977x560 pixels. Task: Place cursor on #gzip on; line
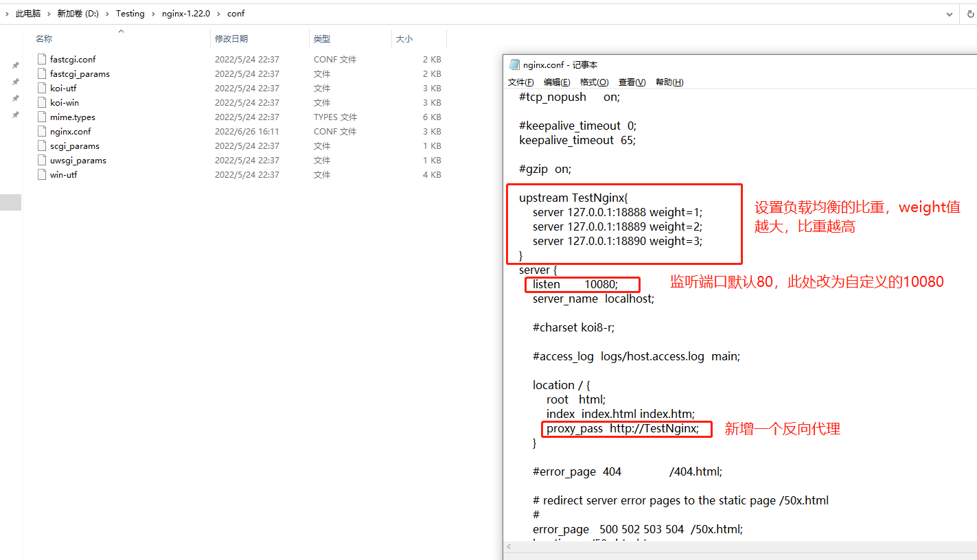tap(545, 169)
